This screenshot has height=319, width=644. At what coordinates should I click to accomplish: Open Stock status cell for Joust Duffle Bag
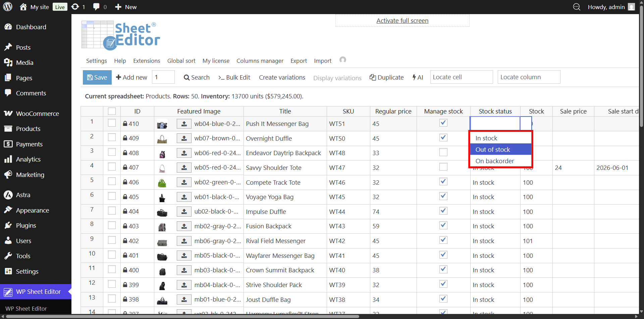click(495, 300)
